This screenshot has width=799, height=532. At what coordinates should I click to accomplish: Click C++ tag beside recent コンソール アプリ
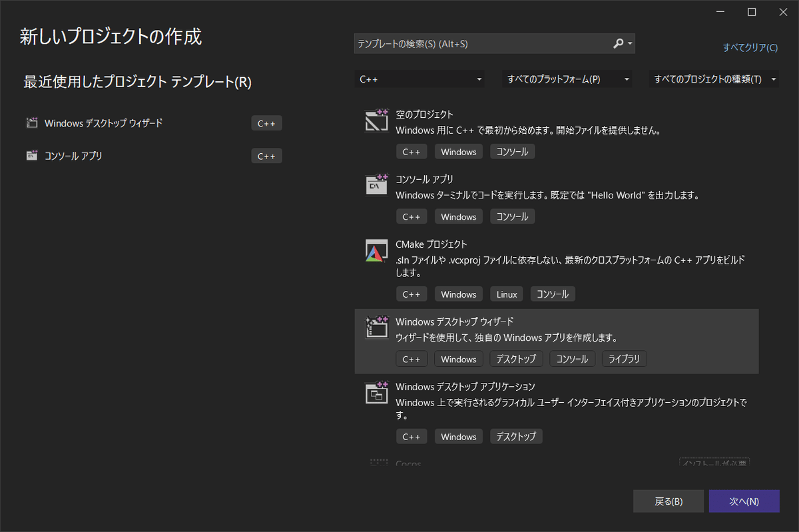(266, 156)
